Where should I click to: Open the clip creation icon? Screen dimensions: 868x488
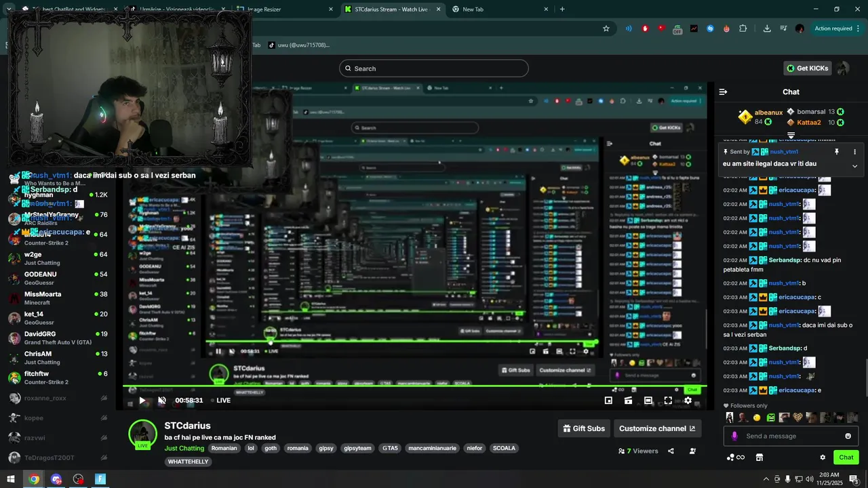(x=629, y=401)
